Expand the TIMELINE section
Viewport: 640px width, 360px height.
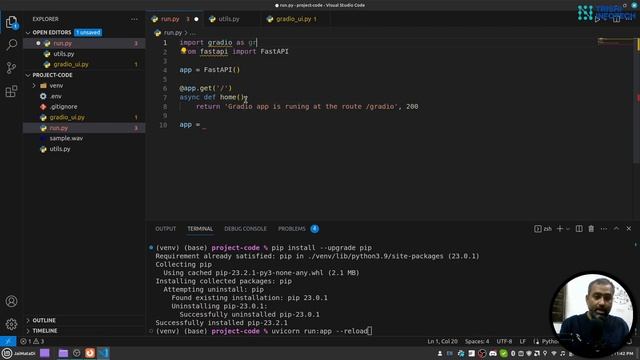coord(45,331)
